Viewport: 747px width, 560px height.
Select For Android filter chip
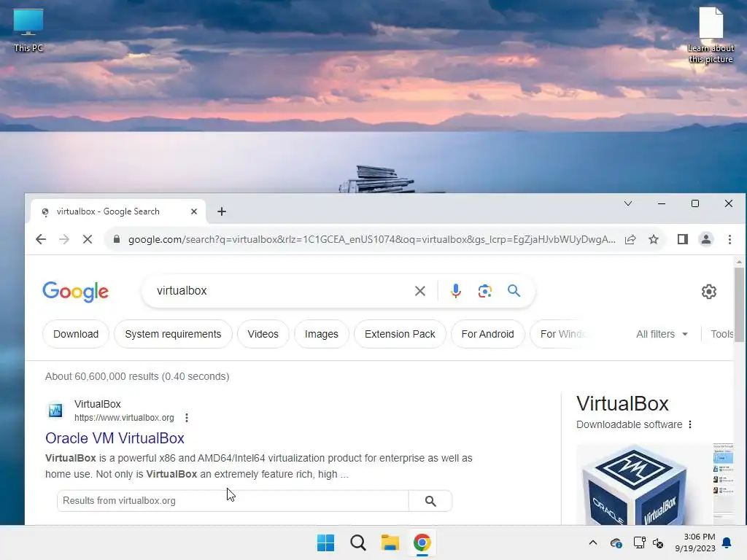click(487, 334)
